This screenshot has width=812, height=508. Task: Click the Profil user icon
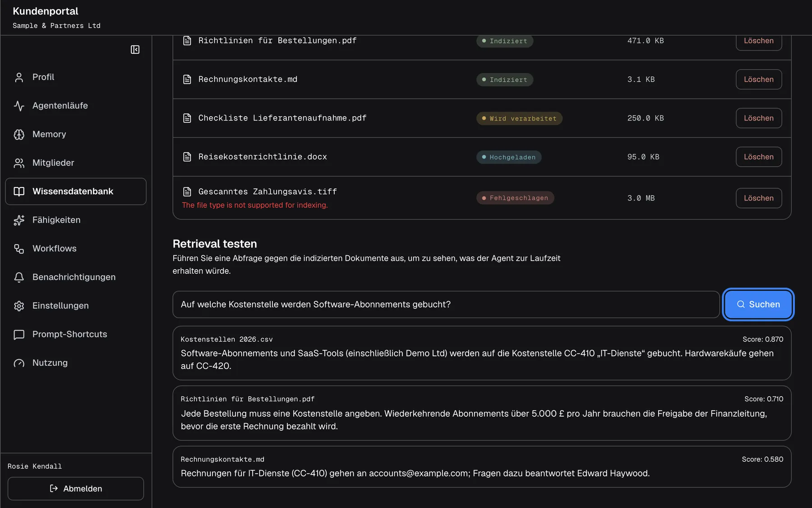[19, 77]
